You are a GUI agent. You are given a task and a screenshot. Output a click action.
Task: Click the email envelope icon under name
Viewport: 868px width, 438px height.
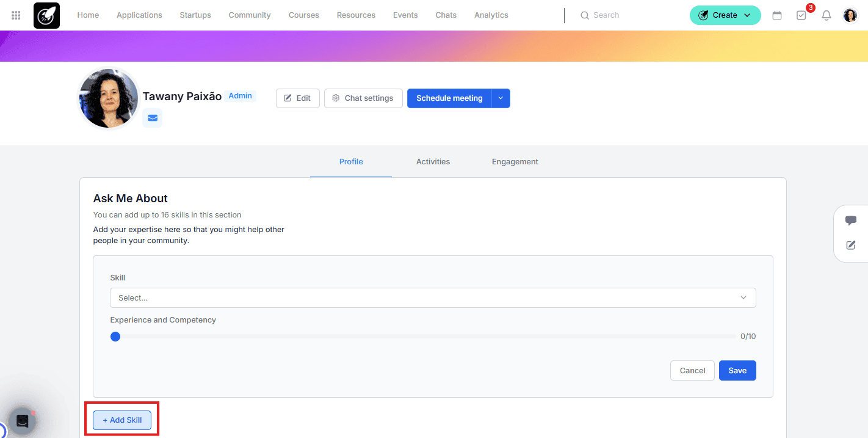tap(153, 118)
